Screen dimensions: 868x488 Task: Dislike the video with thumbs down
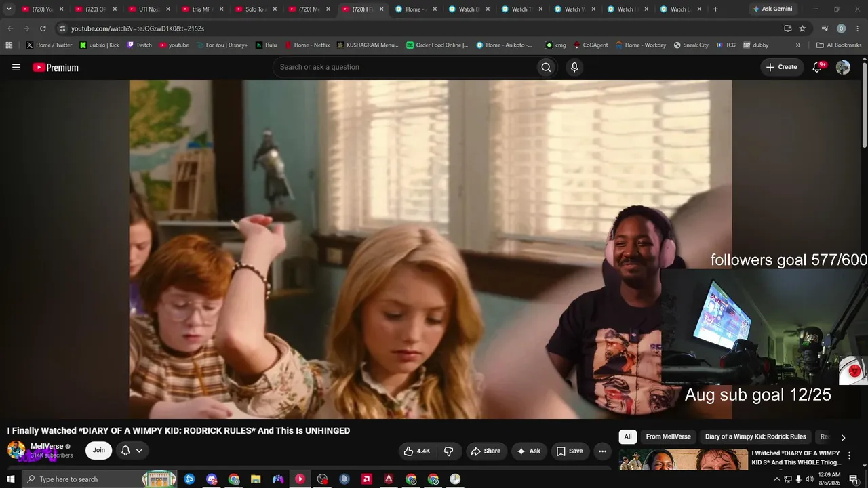tap(449, 451)
